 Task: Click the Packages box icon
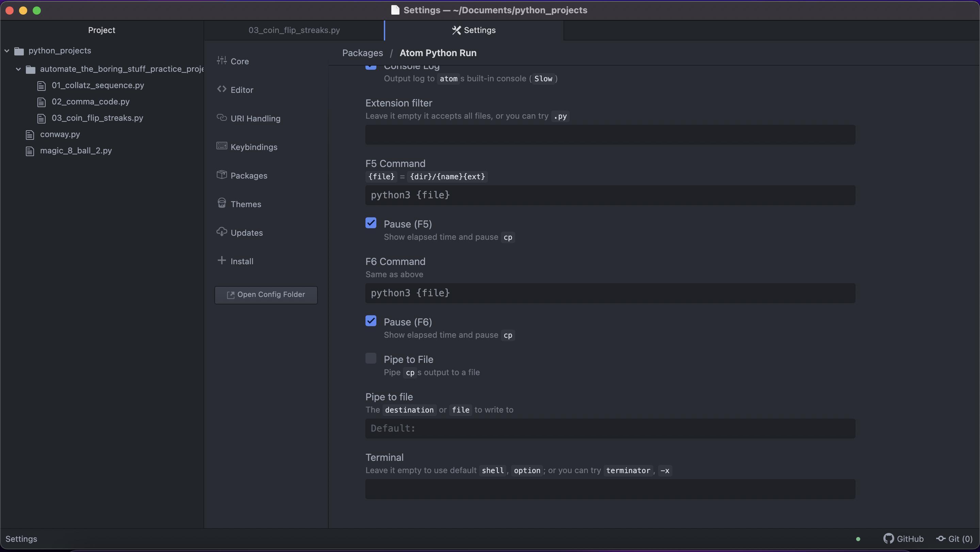[222, 174]
